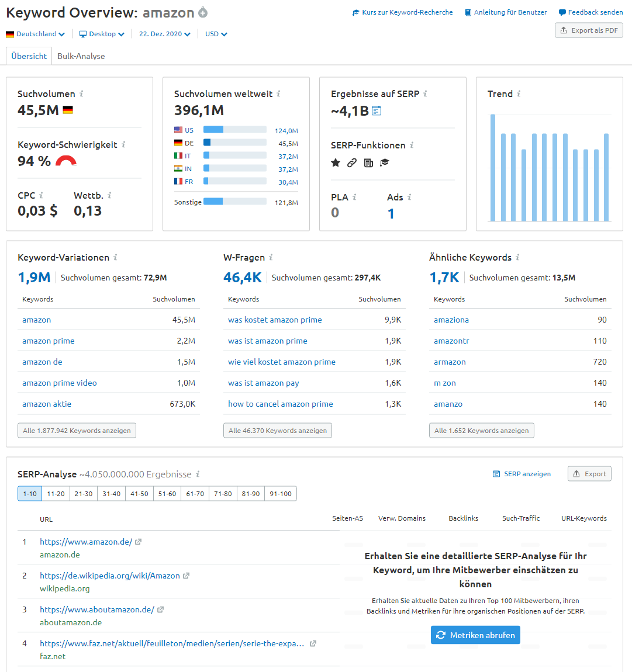Click the info icon beside Ähnliche Keywords

point(517,257)
